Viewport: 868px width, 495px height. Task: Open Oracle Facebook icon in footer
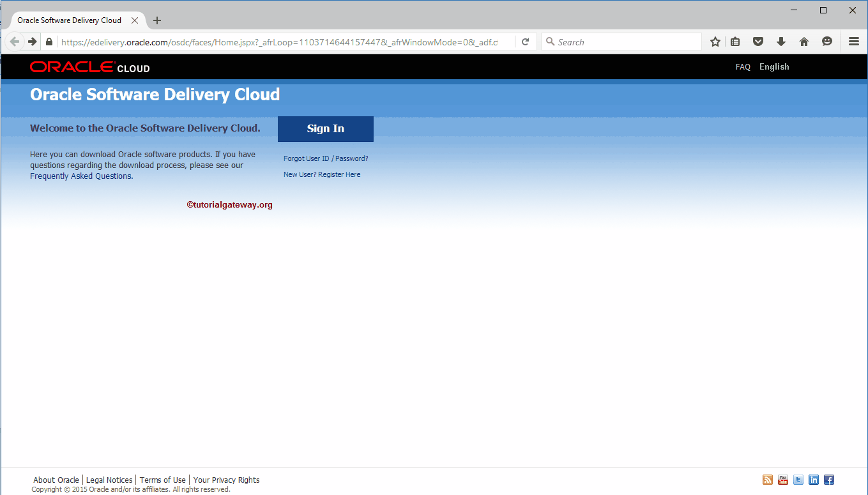829,480
